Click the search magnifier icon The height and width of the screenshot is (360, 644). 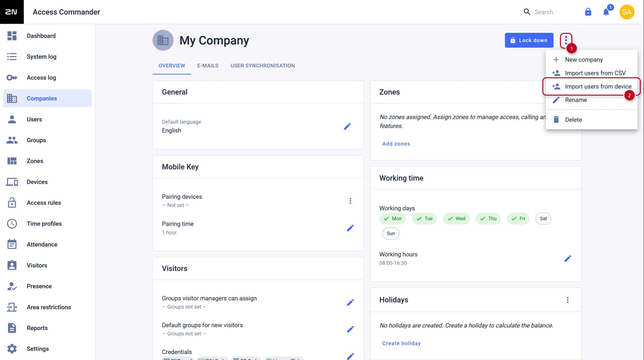(x=527, y=12)
